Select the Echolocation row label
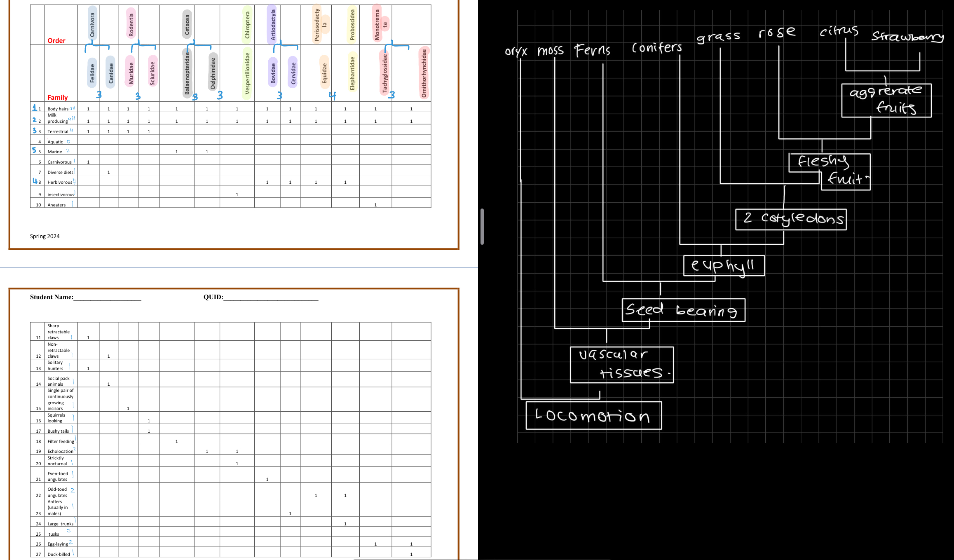The height and width of the screenshot is (560, 954). (x=60, y=451)
